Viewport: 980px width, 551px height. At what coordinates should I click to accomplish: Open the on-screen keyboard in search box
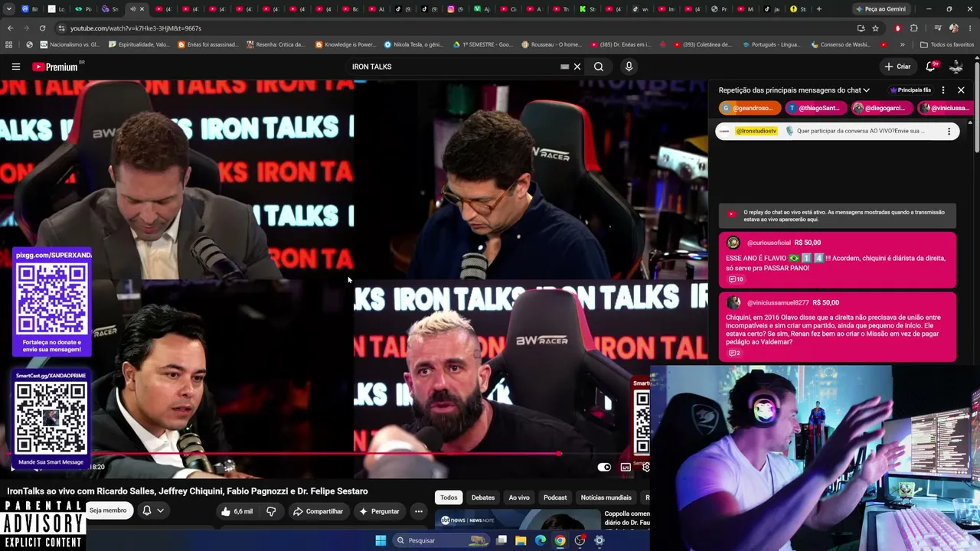pyautogui.click(x=564, y=67)
